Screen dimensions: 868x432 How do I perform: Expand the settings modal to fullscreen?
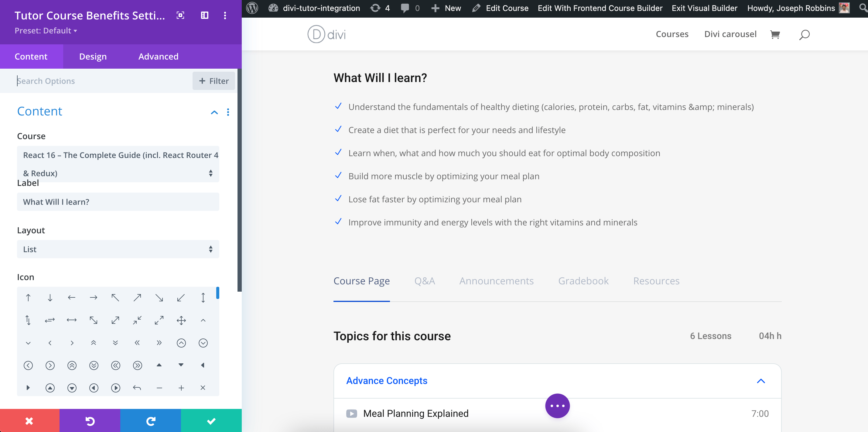(x=181, y=15)
